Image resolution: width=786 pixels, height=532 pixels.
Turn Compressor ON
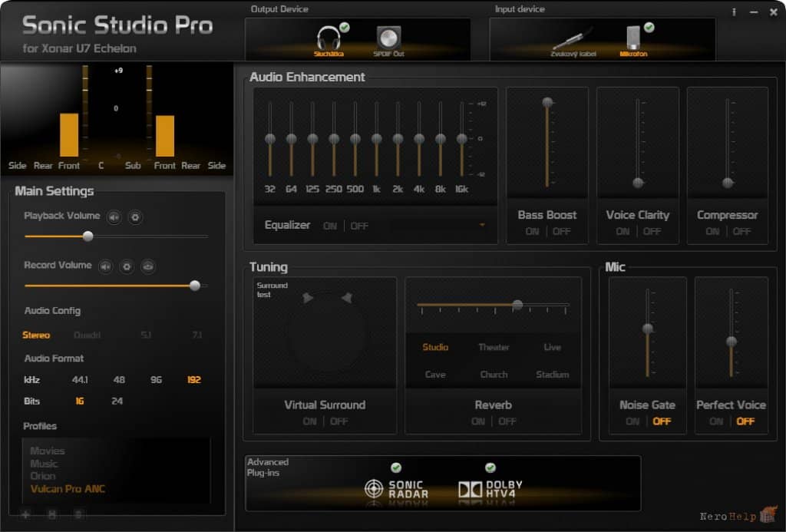(712, 232)
